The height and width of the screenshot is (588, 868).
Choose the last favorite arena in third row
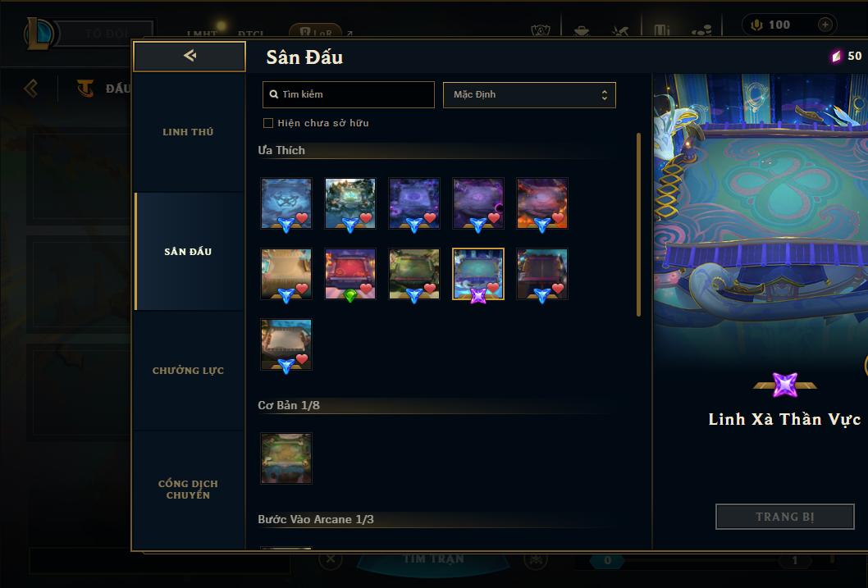(x=286, y=344)
